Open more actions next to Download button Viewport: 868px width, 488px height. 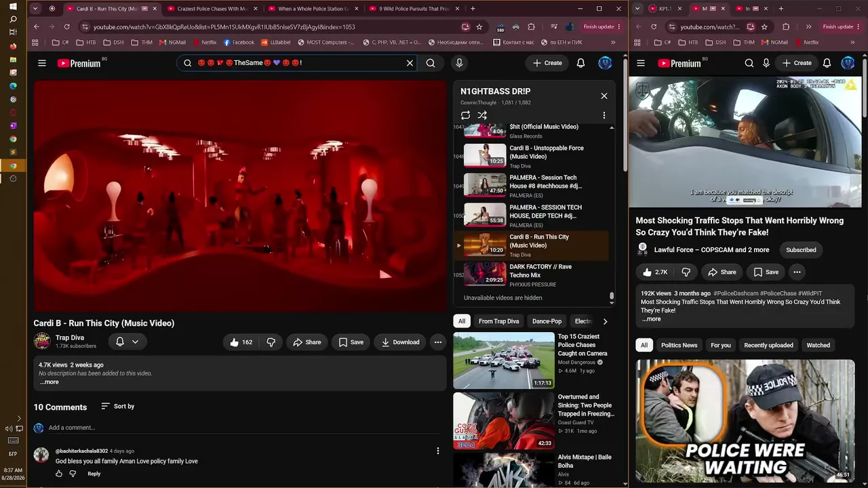point(438,342)
